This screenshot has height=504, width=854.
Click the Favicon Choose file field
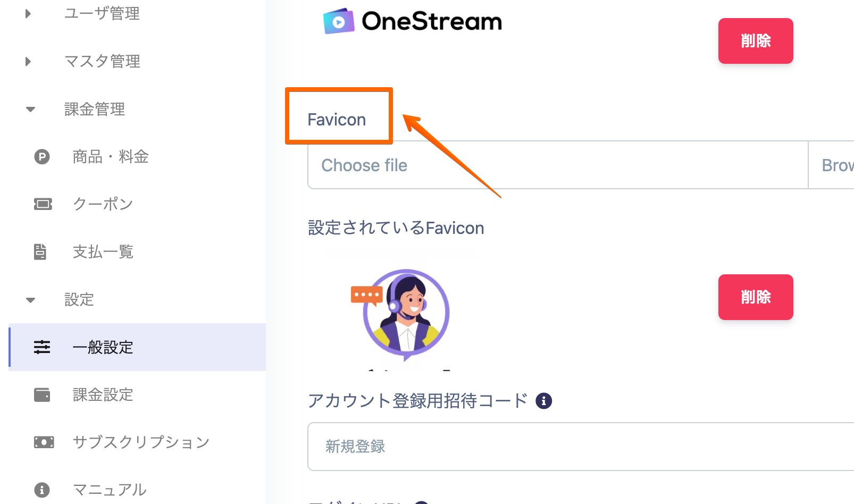pos(557,165)
